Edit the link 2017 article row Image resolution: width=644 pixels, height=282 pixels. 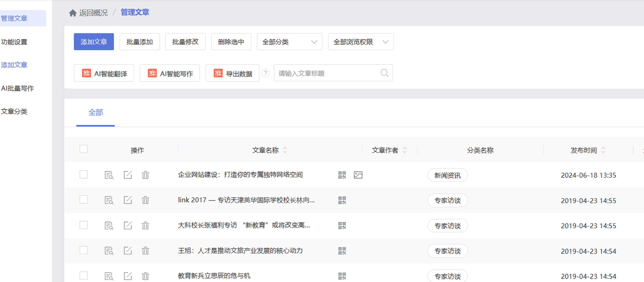[x=128, y=200]
